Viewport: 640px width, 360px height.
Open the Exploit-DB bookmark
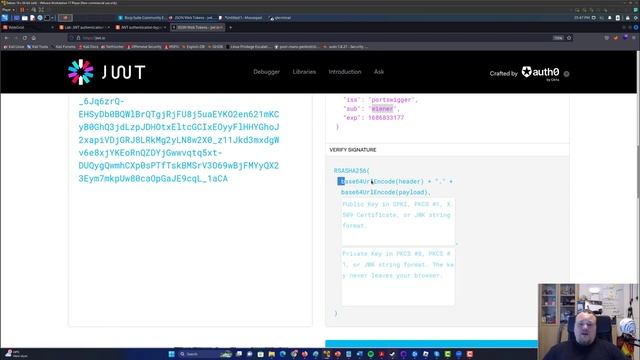(x=193, y=47)
